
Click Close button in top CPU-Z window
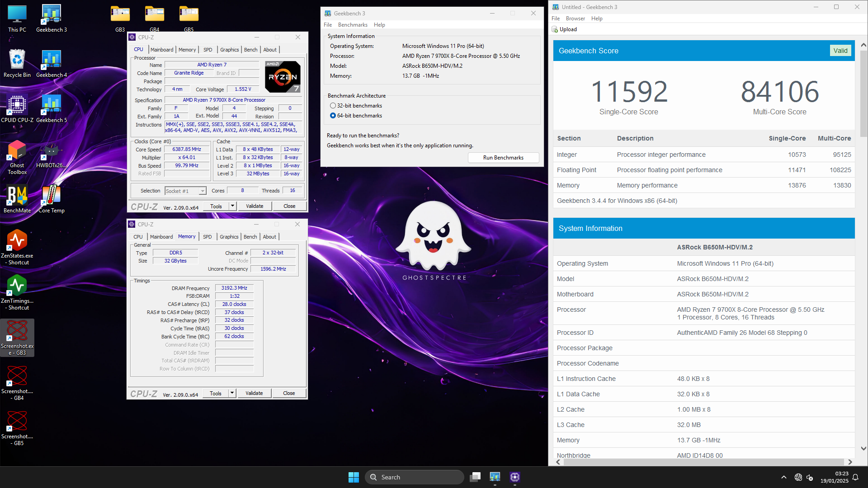[289, 206]
